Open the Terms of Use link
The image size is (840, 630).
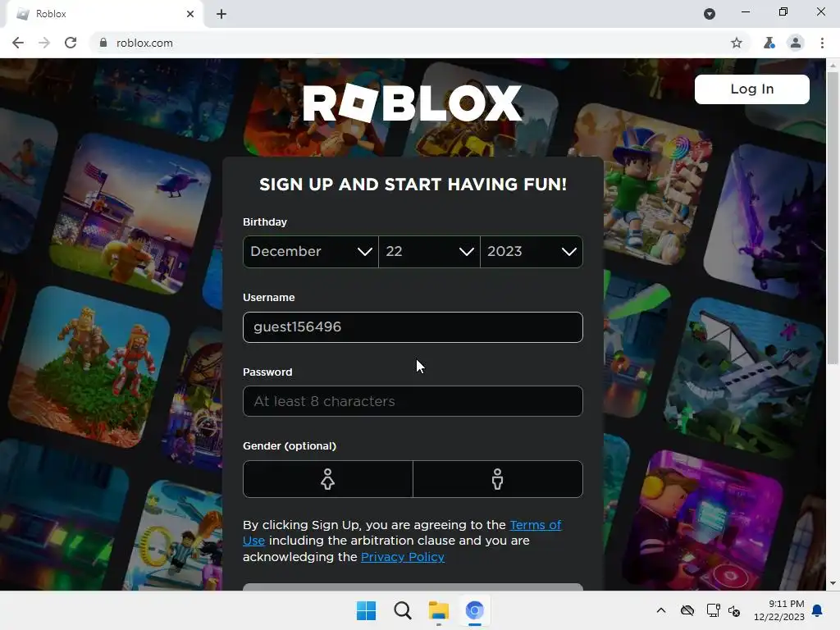click(402, 532)
